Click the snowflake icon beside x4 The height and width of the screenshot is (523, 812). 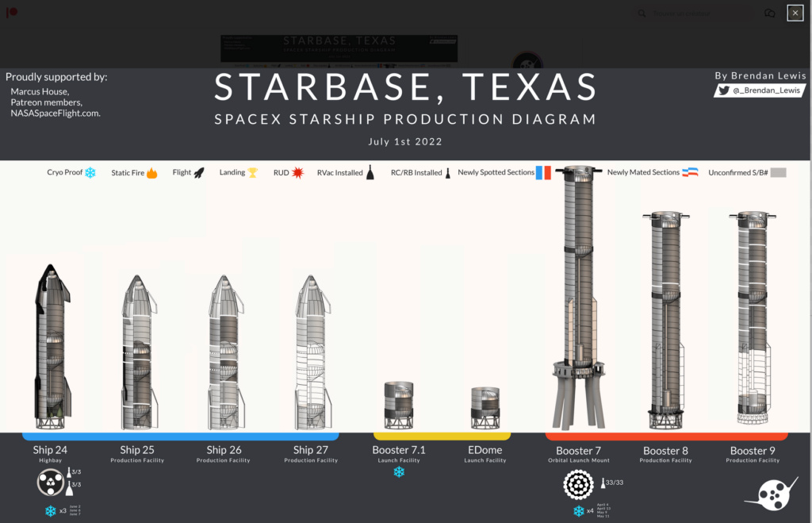pyautogui.click(x=579, y=511)
